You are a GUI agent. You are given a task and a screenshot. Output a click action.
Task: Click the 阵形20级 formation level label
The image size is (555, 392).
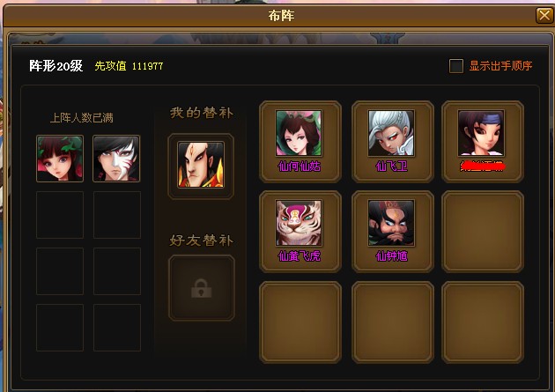(55, 66)
